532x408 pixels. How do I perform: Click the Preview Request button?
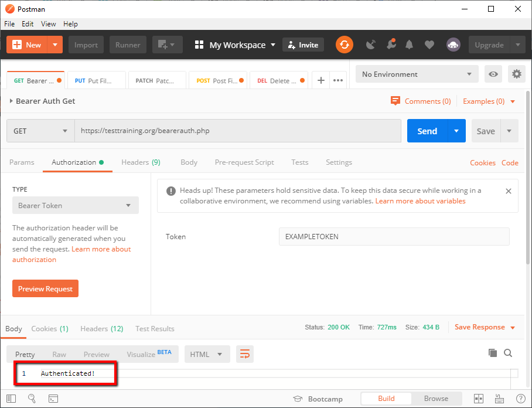tap(45, 288)
